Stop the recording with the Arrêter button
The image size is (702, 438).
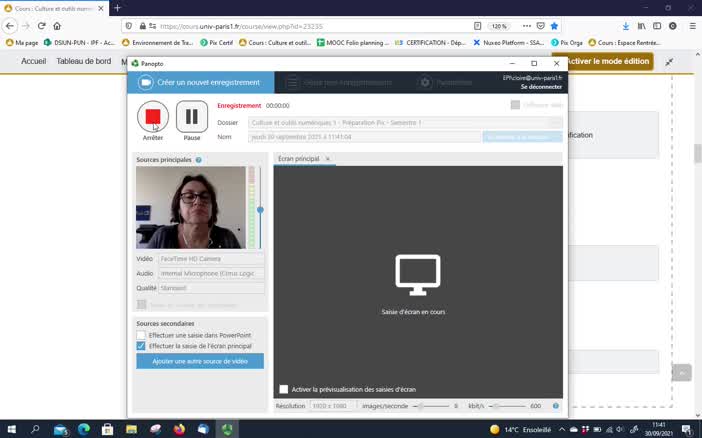(152, 117)
